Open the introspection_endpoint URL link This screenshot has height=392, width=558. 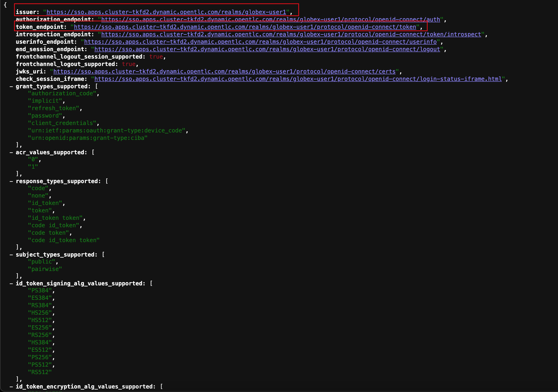pyautogui.click(x=291, y=34)
